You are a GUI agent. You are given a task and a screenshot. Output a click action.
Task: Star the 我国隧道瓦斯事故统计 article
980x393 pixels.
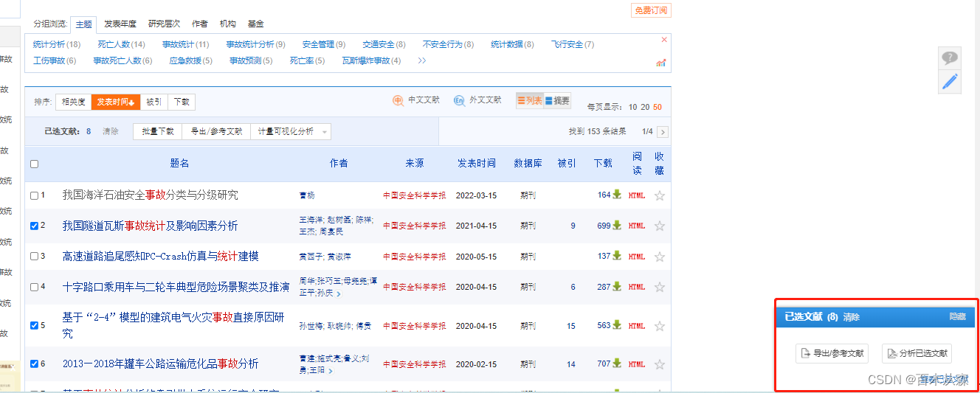pos(660,226)
